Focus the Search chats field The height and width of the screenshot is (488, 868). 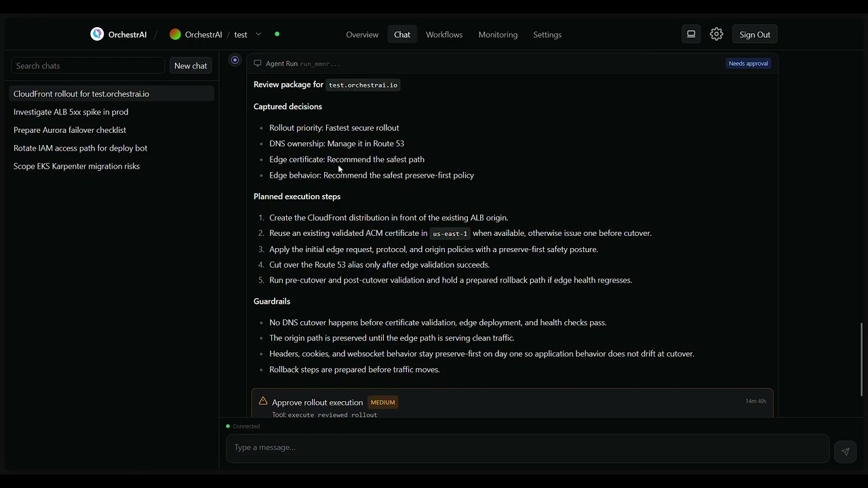click(87, 66)
